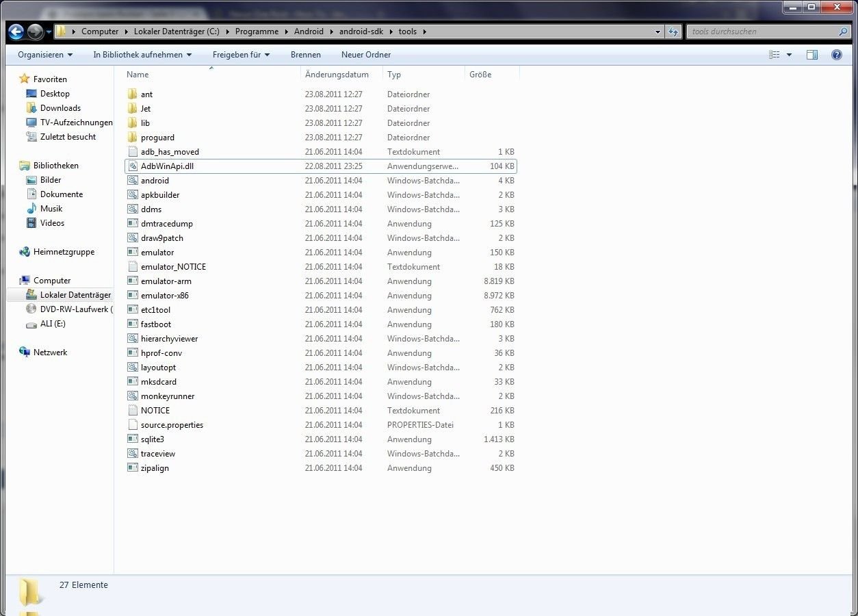
Task: Open the 'Freigeben für' menu
Action: coord(241,55)
